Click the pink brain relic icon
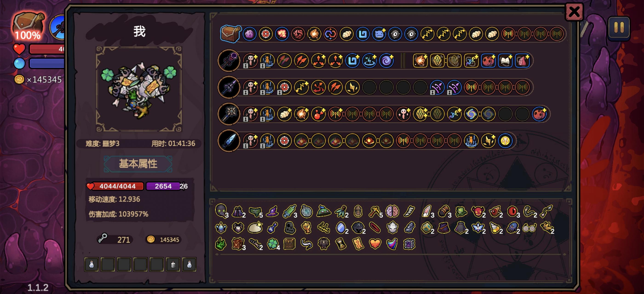Screen dimensions: 644x294 [392, 211]
